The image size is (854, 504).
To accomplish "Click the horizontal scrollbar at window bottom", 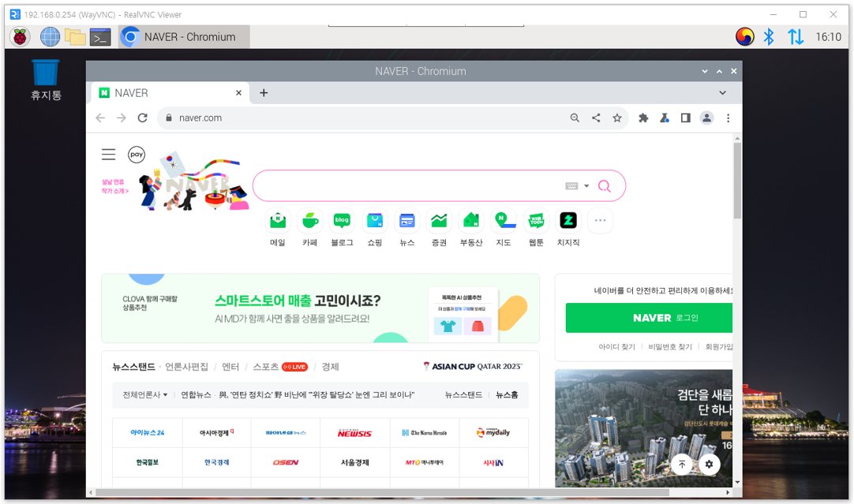I will [382, 493].
